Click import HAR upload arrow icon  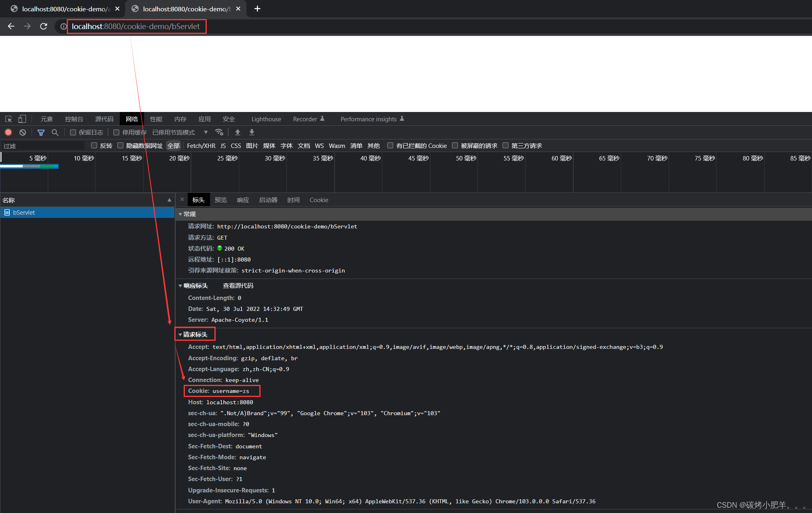click(x=237, y=132)
